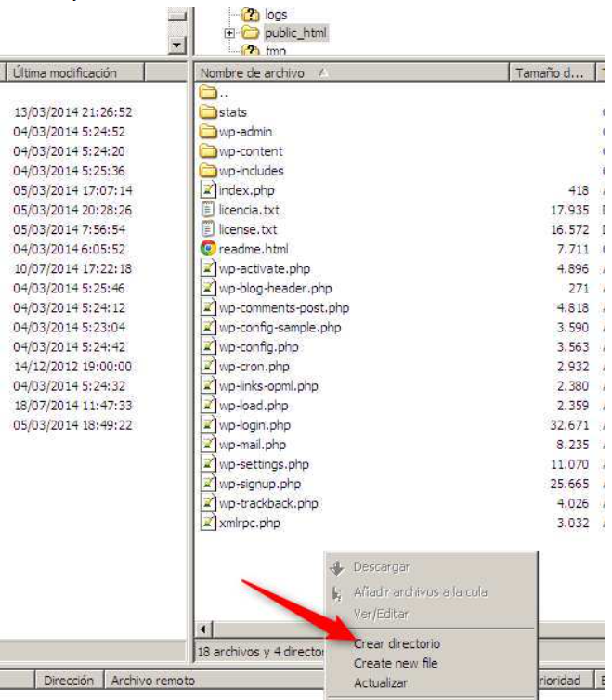Sort by 'Última modificación' column header
The height and width of the screenshot is (700, 612).
(65, 72)
